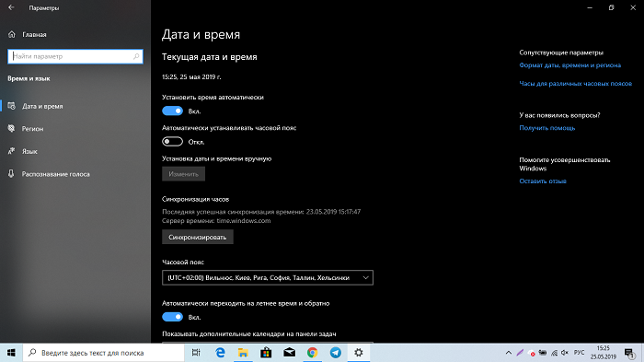
Task: Select the Регион globe icon
Action: tap(11, 128)
